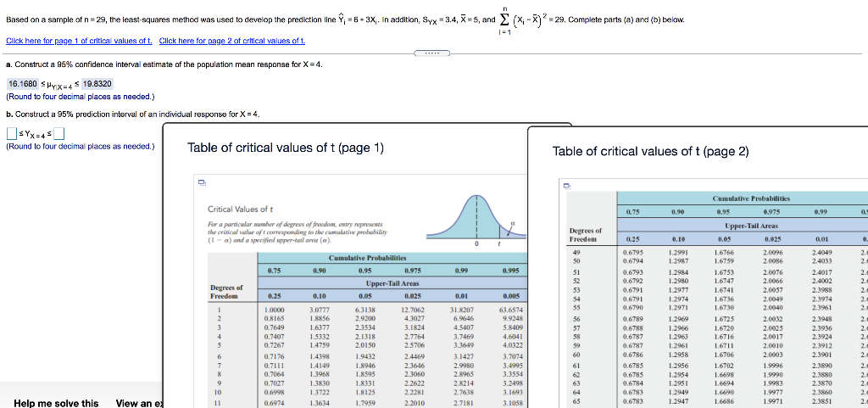
Task: Click value 2.4049 in row 49 of page 2
Action: click(x=821, y=253)
